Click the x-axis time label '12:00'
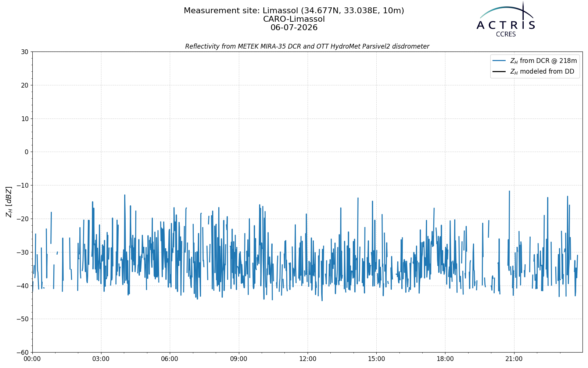 [308, 359]
